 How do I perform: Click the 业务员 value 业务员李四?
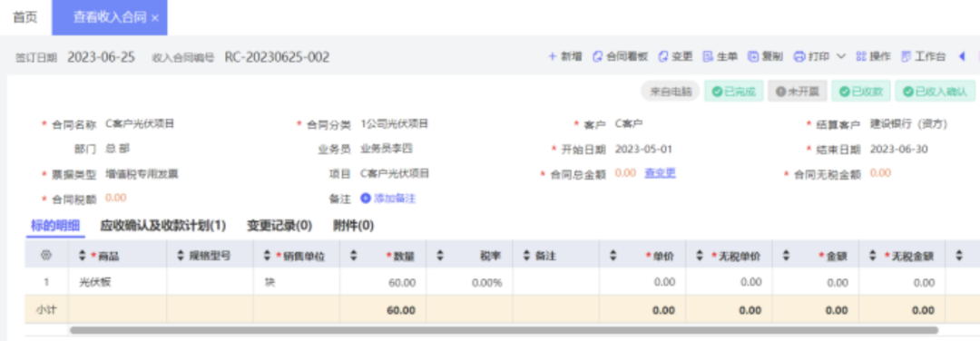click(387, 149)
